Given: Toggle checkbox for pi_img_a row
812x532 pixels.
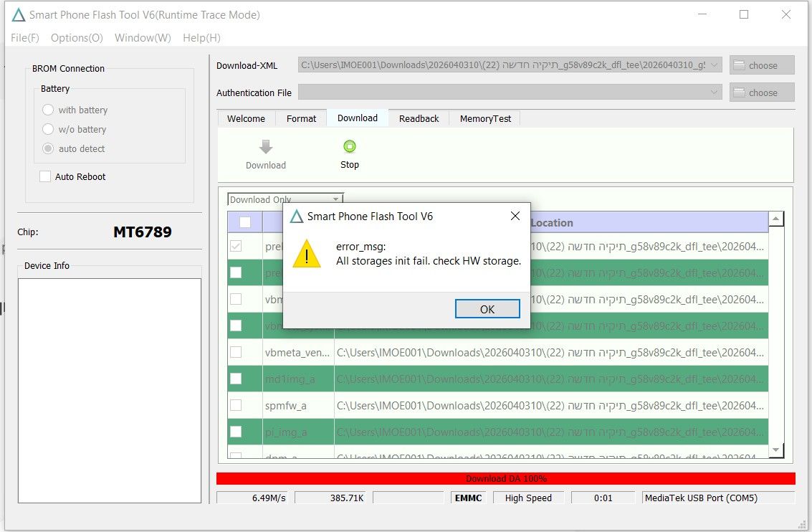Looking at the screenshot, I should 236,432.
